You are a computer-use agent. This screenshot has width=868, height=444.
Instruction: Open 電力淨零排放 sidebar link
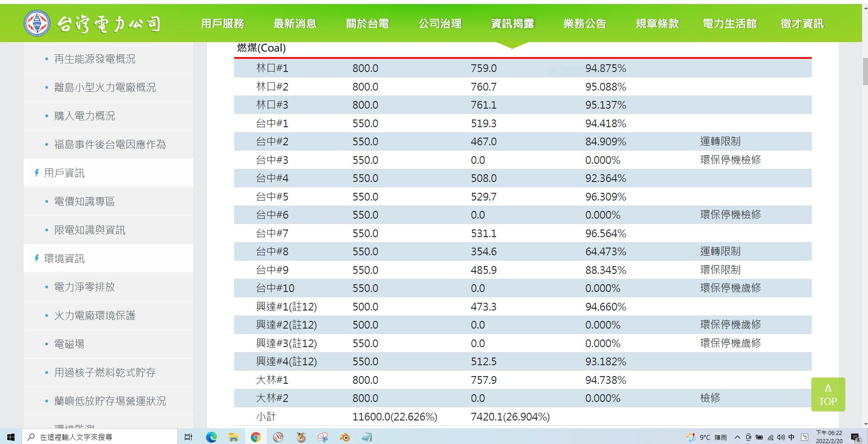tap(85, 287)
